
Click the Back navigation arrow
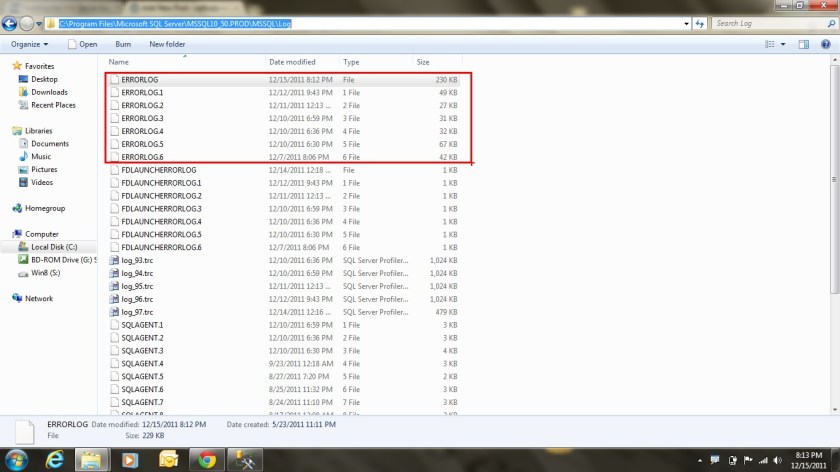click(x=10, y=22)
